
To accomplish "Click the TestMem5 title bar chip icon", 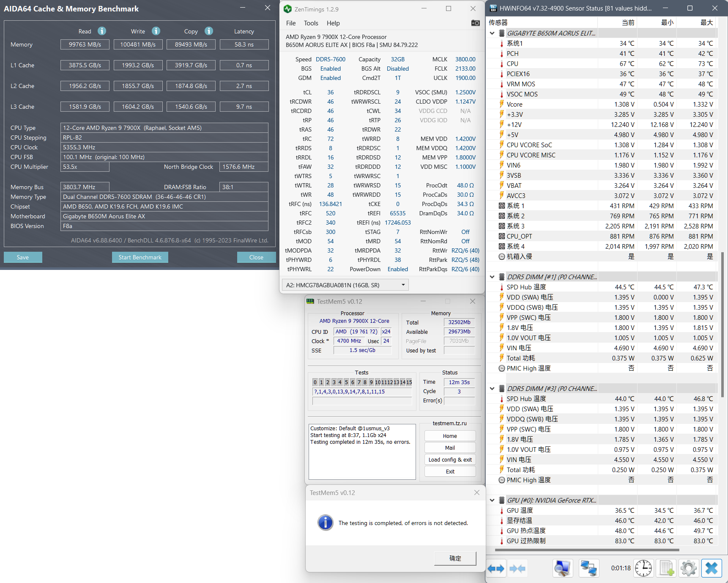I will click(310, 301).
